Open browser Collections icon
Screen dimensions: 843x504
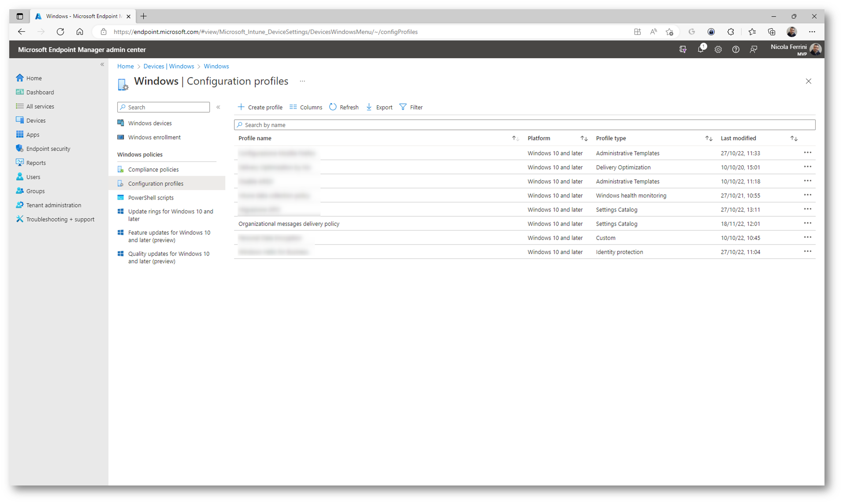pyautogui.click(x=771, y=32)
